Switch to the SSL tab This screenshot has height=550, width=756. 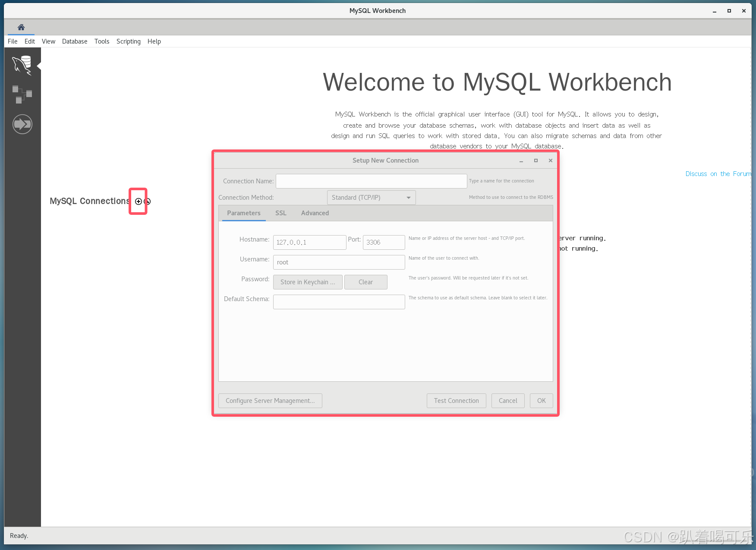pyautogui.click(x=281, y=213)
